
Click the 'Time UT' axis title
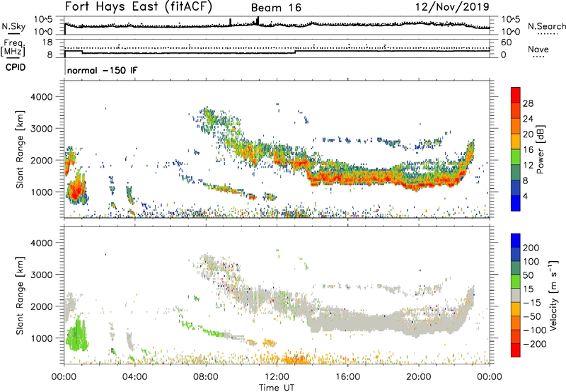(277, 388)
